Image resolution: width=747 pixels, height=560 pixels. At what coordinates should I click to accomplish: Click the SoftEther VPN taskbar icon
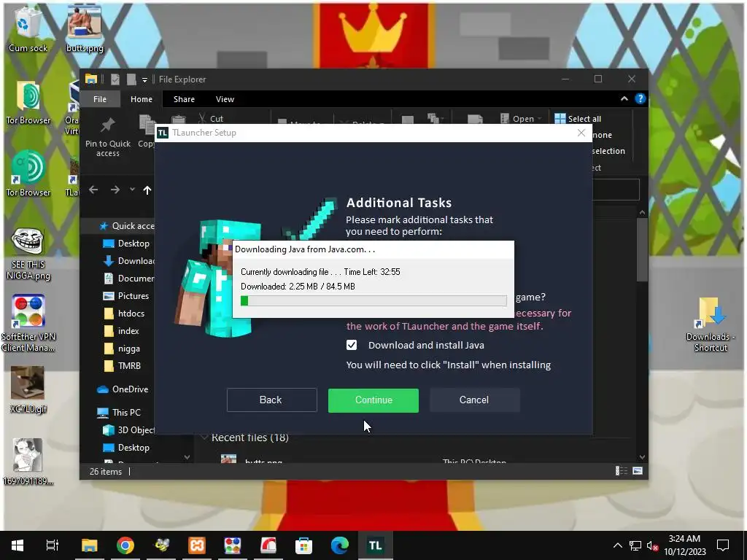pyautogui.click(x=233, y=545)
